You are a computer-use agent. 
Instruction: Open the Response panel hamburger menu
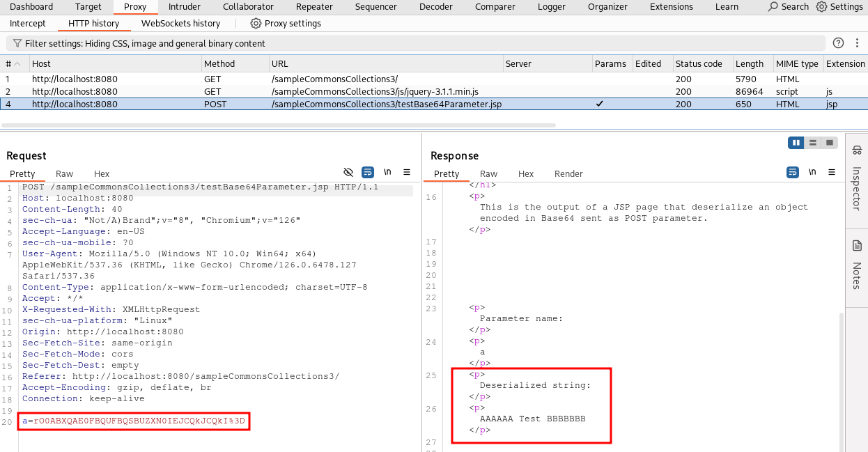tap(832, 172)
